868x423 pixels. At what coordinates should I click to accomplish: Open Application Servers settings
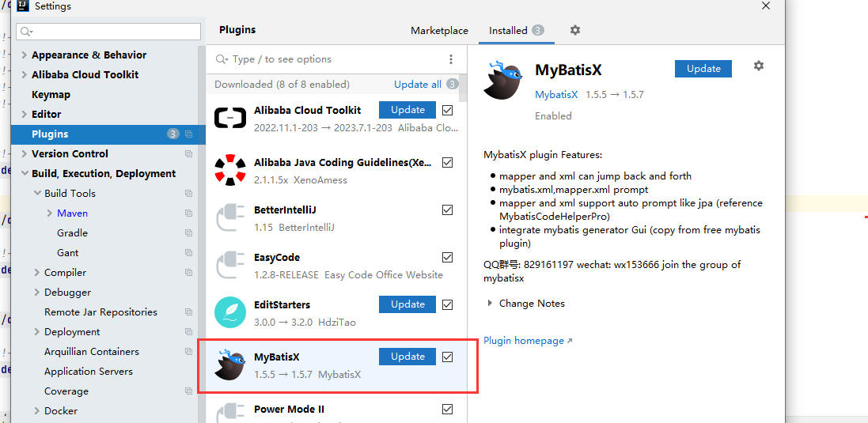(89, 372)
